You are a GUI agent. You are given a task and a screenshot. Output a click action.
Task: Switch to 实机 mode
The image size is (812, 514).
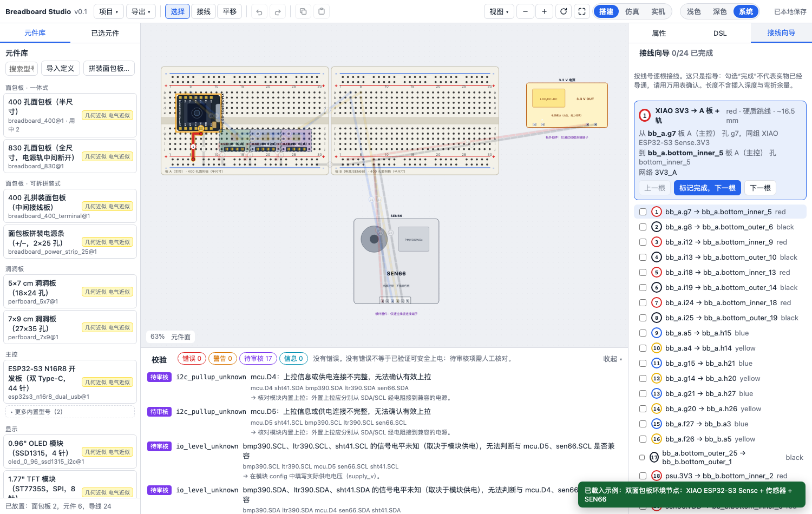tap(658, 11)
